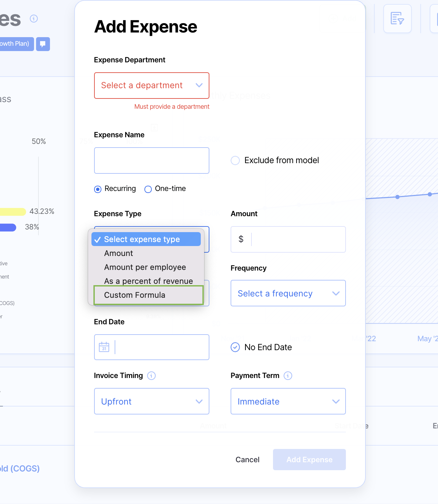The height and width of the screenshot is (504, 438).
Task: Open the Select a frequency dropdown
Action: point(288,293)
